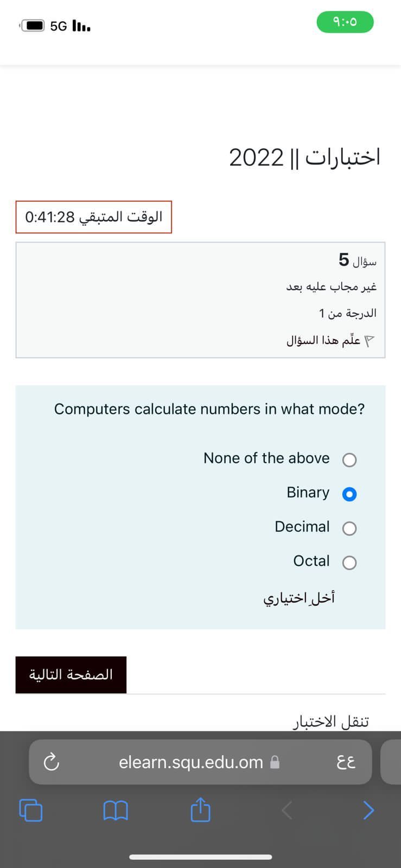Tap the reload page icon in address bar

(51, 762)
